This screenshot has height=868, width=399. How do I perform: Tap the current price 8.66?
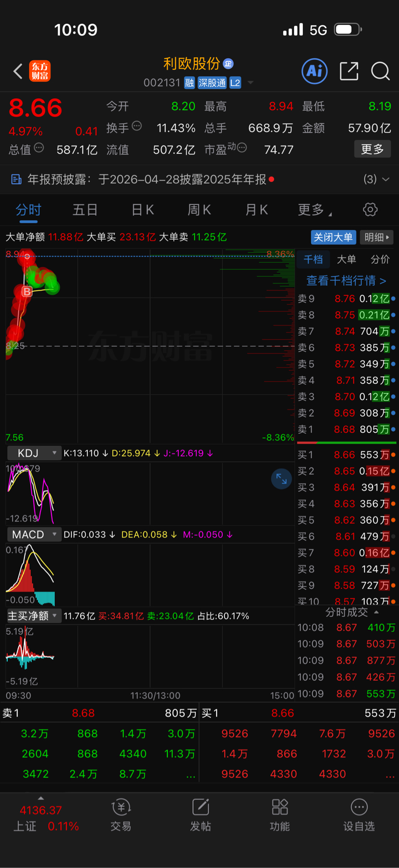[35, 108]
